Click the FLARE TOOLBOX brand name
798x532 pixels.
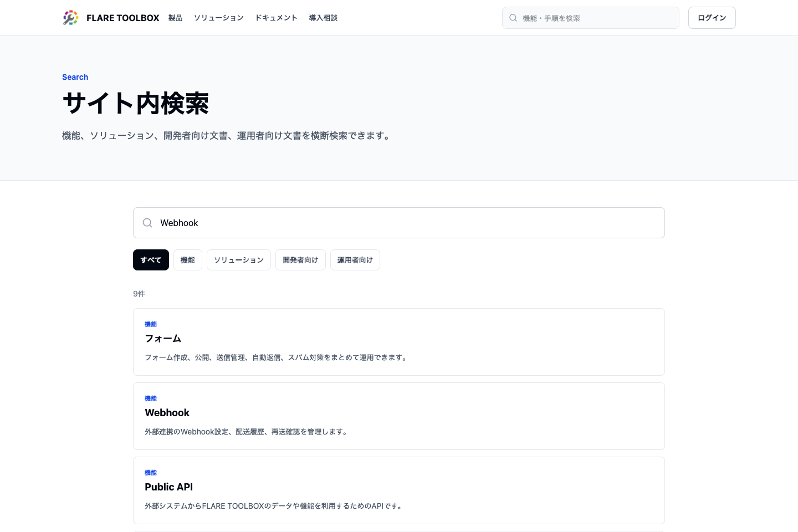[123, 18]
